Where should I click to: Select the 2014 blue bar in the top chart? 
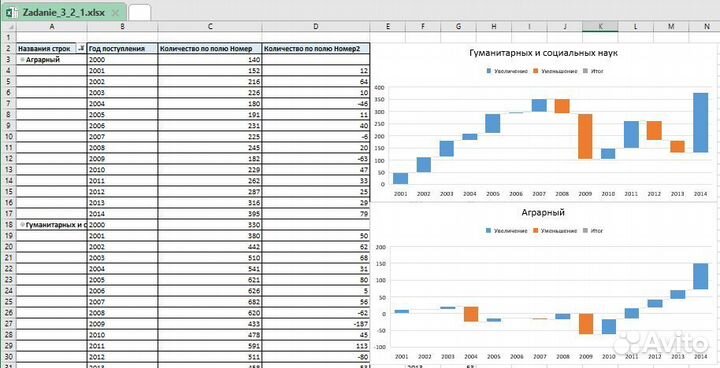700,122
